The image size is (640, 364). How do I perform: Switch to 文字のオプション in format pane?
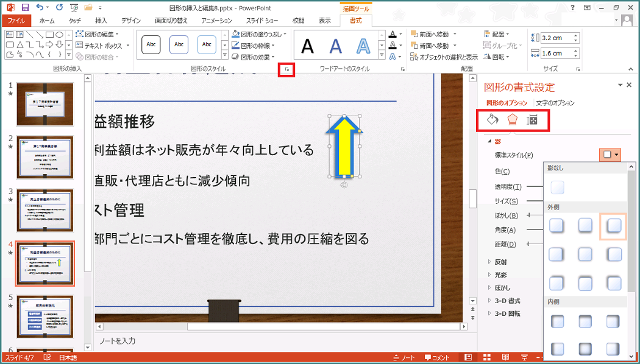[x=555, y=103]
